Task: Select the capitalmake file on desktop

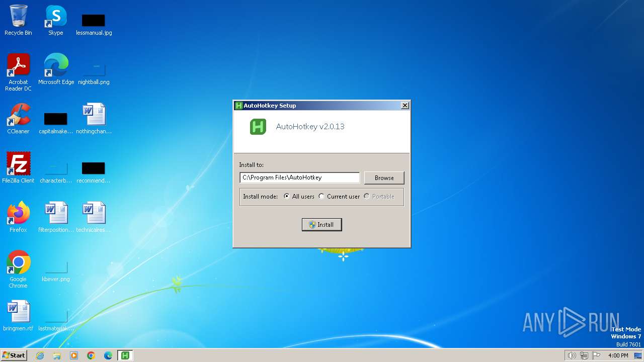Action: click(x=56, y=123)
